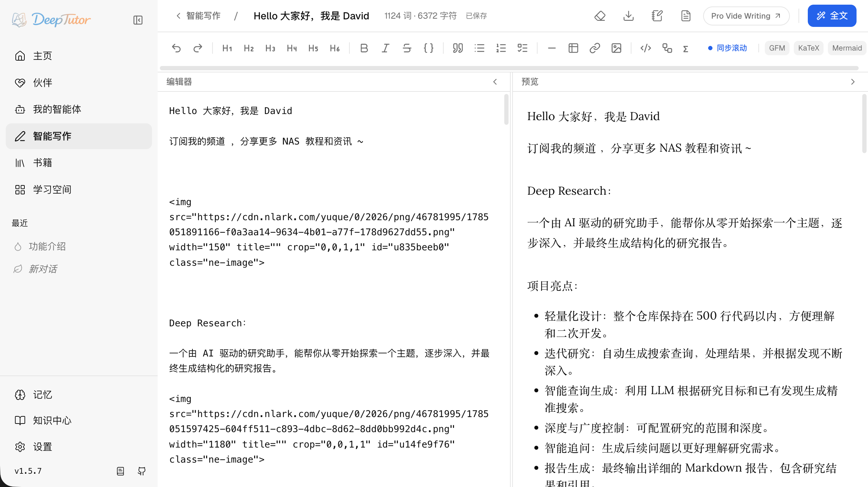The width and height of the screenshot is (868, 487).
Task: Click preview heading '项目亮点:'
Action: click(x=552, y=286)
